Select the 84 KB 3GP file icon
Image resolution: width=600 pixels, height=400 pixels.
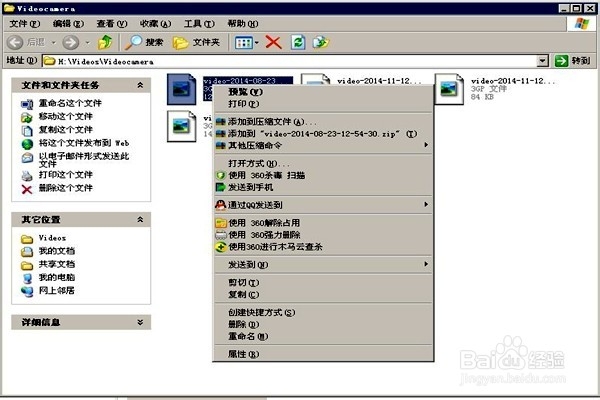449,89
